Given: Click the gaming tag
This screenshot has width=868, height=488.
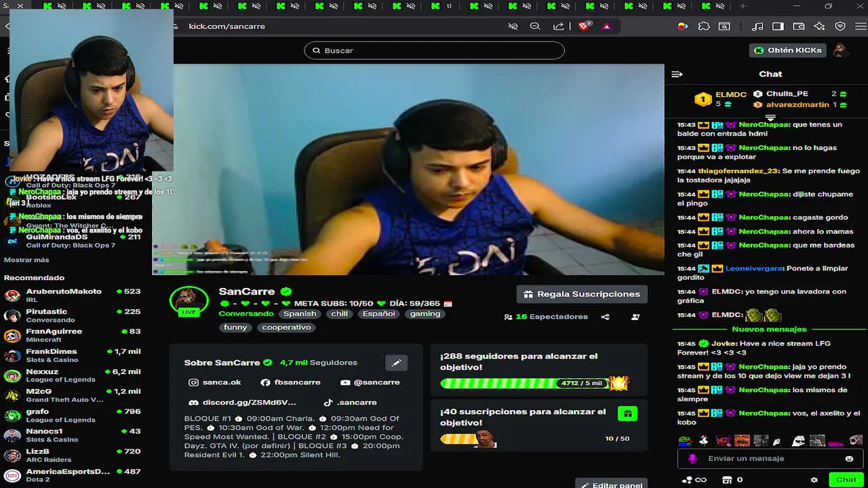Looking at the screenshot, I should (x=425, y=314).
